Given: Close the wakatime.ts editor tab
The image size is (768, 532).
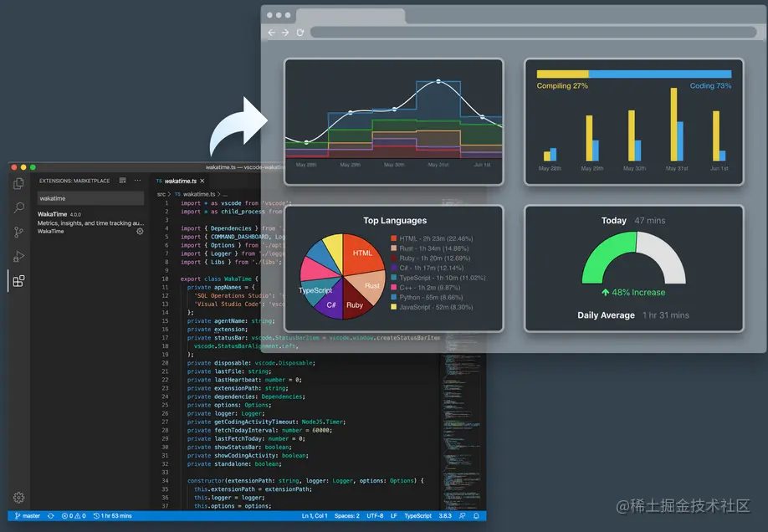Looking at the screenshot, I should (x=202, y=181).
